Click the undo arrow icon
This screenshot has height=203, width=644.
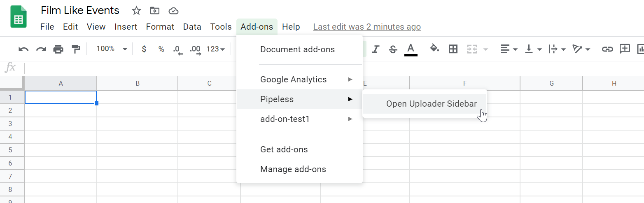tap(23, 49)
